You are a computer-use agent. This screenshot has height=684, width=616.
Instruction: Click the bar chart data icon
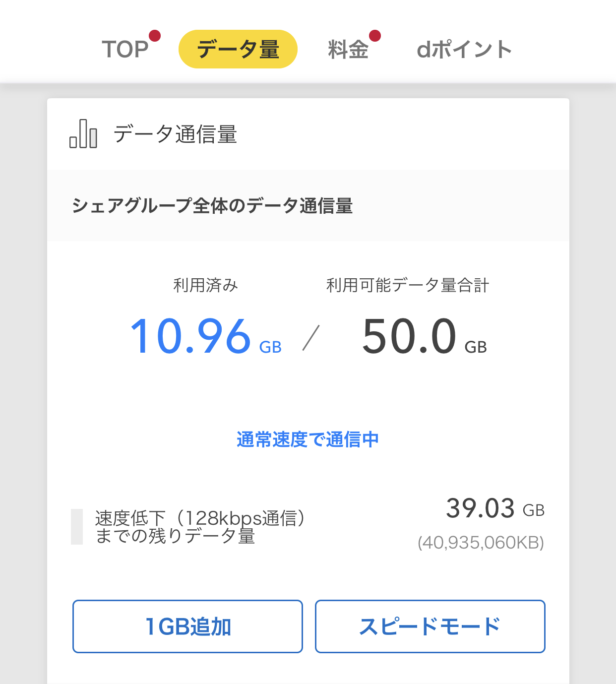pos(83,134)
